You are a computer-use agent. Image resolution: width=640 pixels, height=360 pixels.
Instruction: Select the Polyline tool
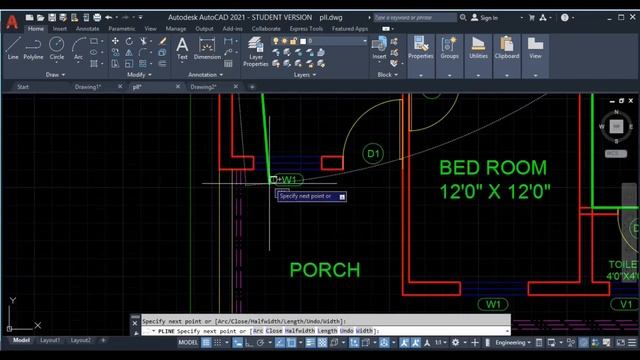coord(33,48)
